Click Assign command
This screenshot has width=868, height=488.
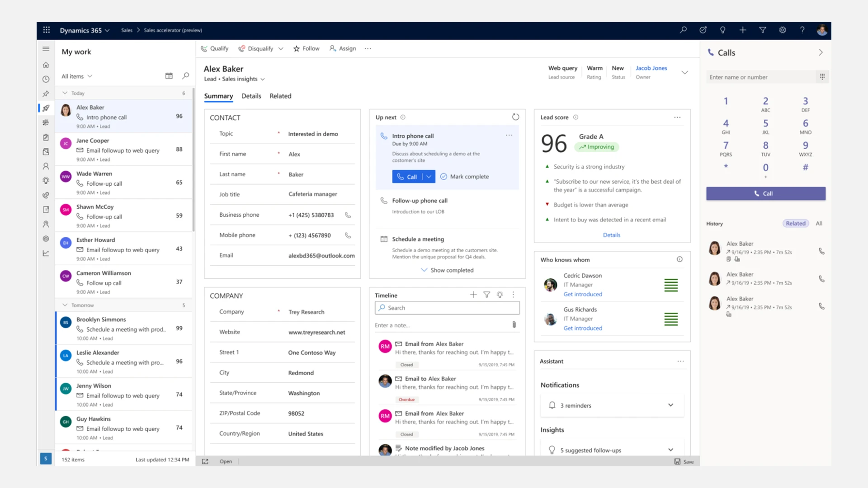343,48
